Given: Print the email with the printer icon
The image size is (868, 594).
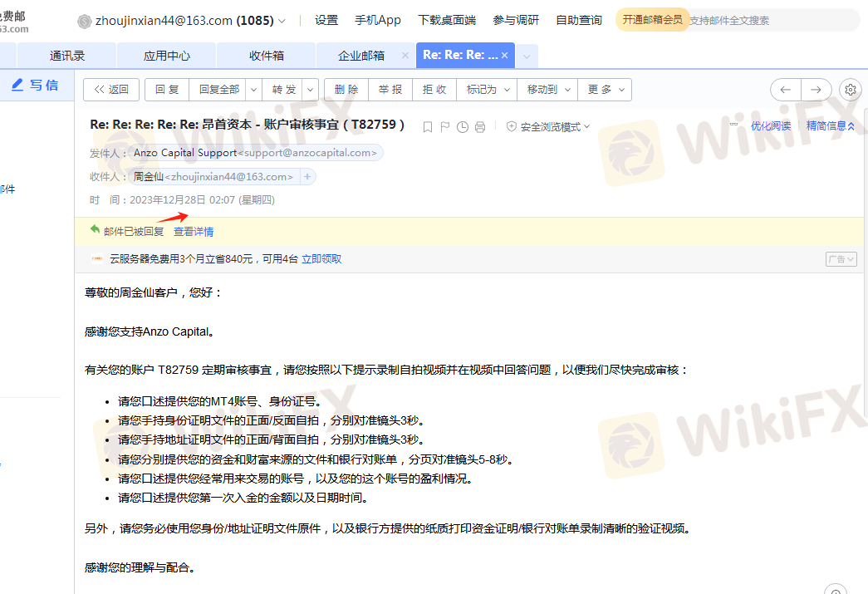Looking at the screenshot, I should [x=480, y=127].
